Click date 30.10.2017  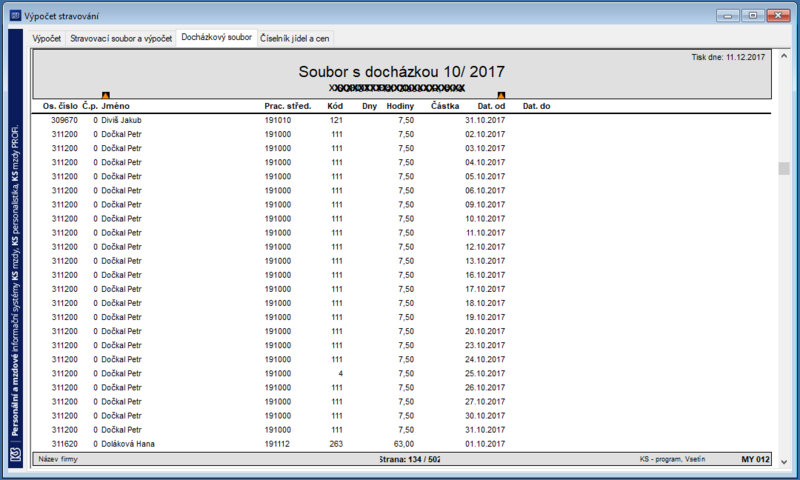point(485,416)
